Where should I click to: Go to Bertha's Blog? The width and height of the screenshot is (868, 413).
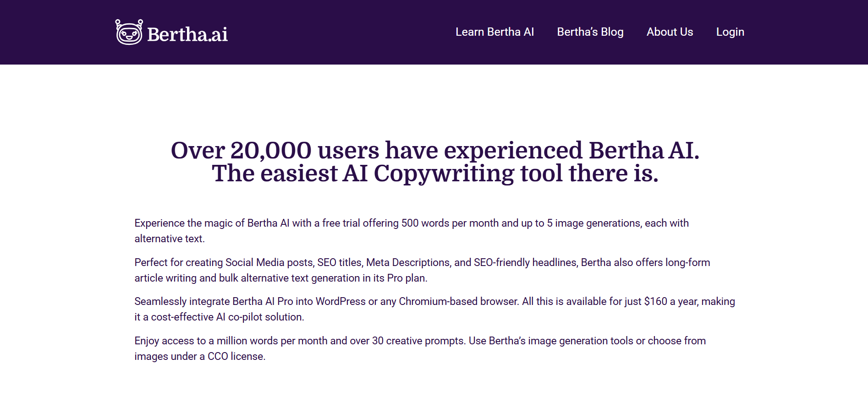(x=590, y=32)
